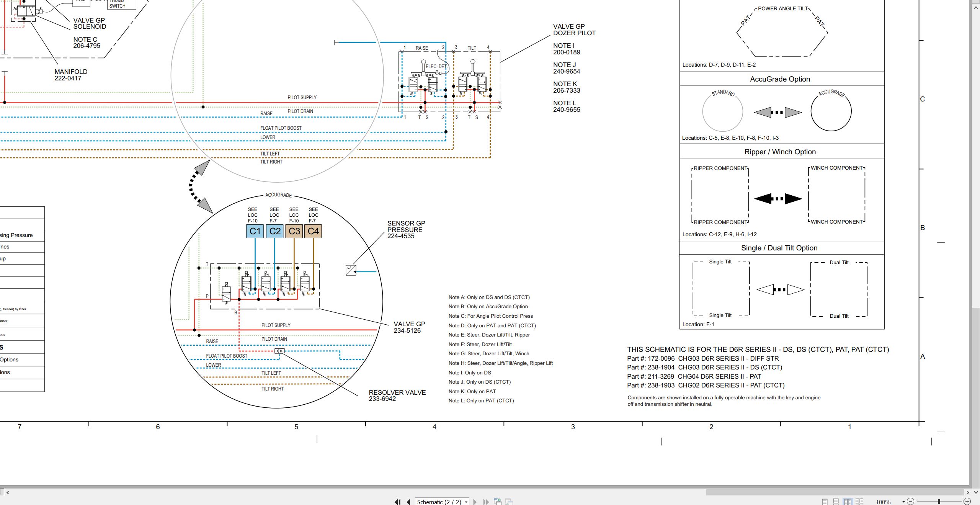Click the gray double arrow in AccuGrade Option
This screenshot has width=980, height=505.
(778, 112)
